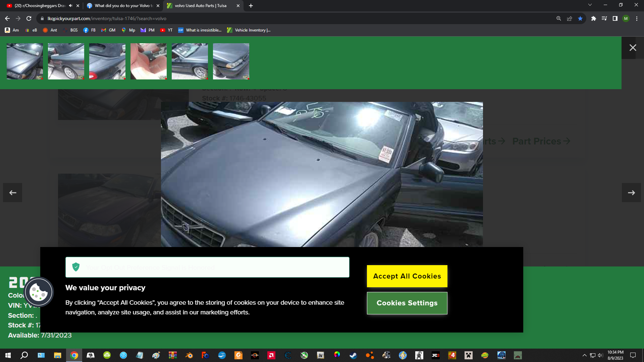Toggle the media controls in the toolbar
Screen dimensions: 644x362
[x=604, y=18]
